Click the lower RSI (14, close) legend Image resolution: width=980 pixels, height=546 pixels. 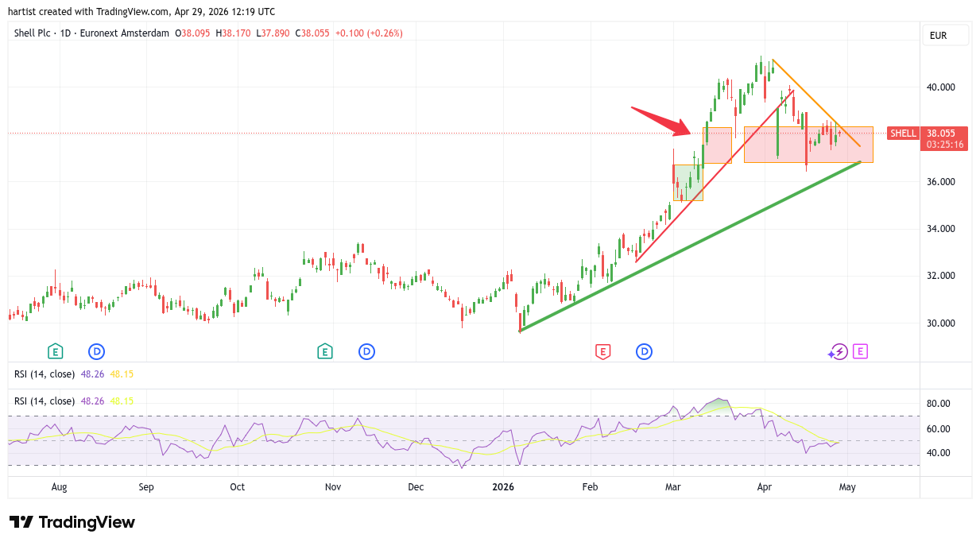(x=45, y=401)
